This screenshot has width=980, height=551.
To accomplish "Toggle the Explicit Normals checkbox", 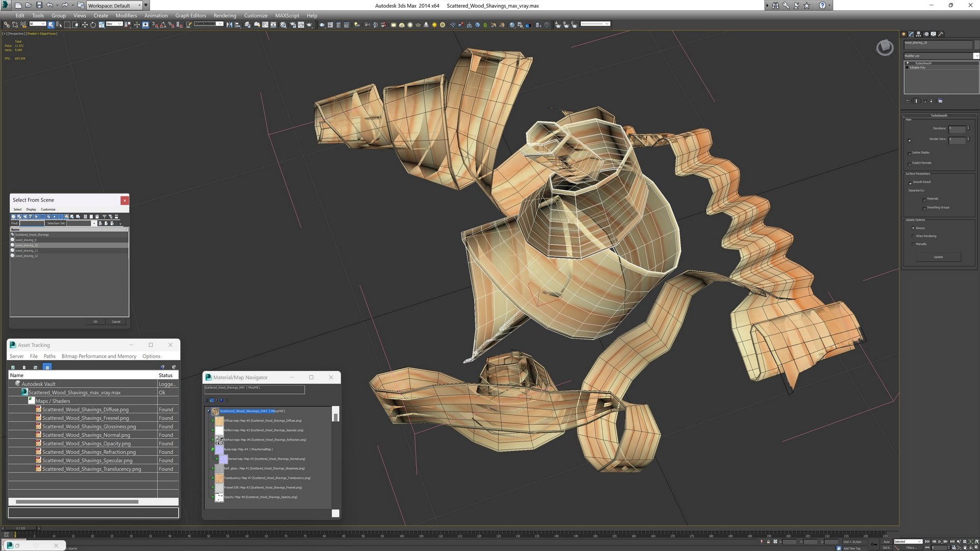I will click(x=910, y=164).
